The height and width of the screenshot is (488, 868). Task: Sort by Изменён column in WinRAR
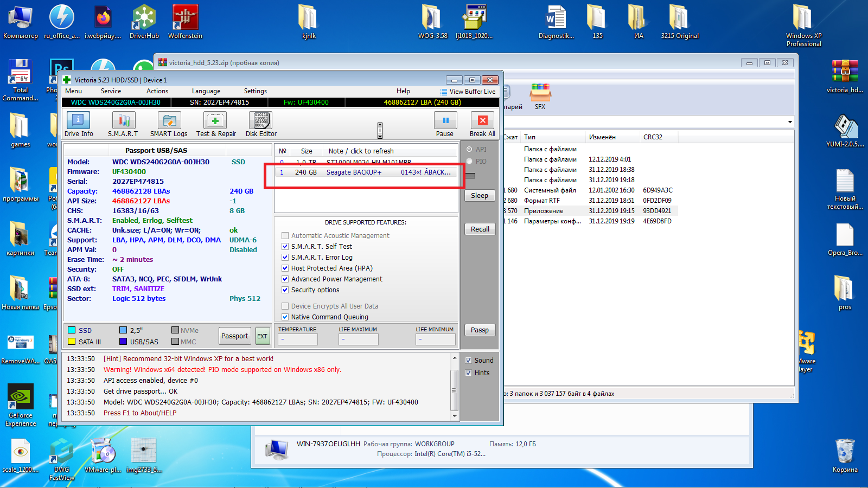pos(612,137)
